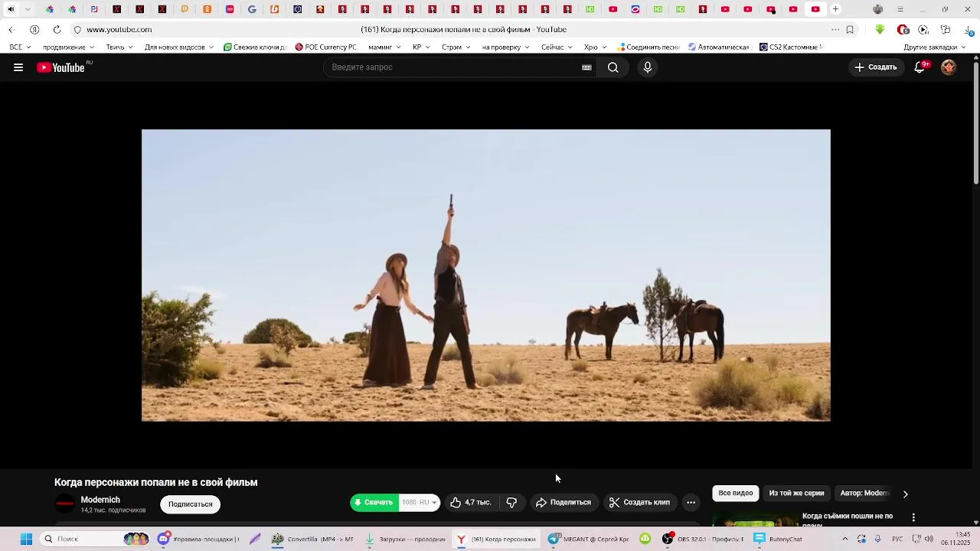
Task: Open the Discord #правила-площадки taskbar window
Action: pyautogui.click(x=198, y=539)
